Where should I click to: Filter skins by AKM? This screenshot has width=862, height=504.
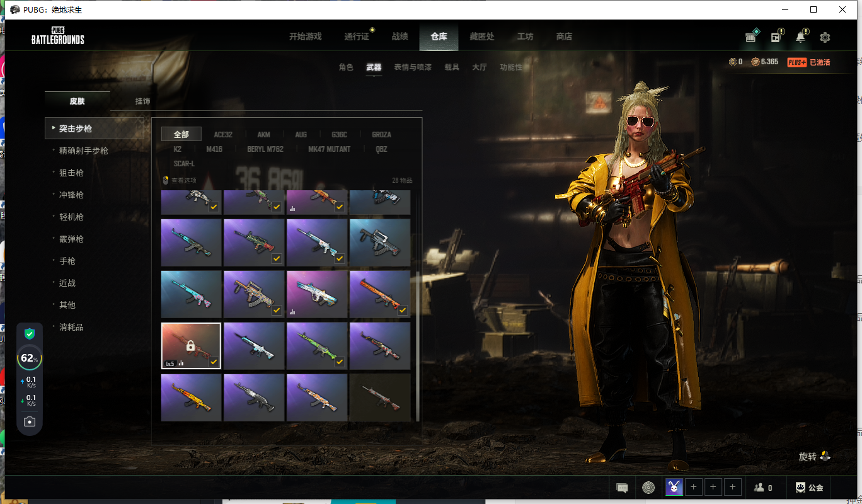(263, 135)
